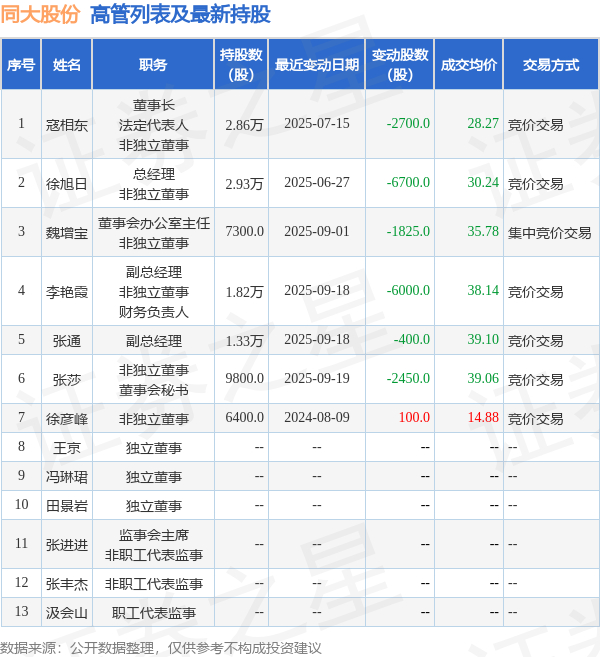Click the name 王京
600x657 pixels.
coord(67,447)
